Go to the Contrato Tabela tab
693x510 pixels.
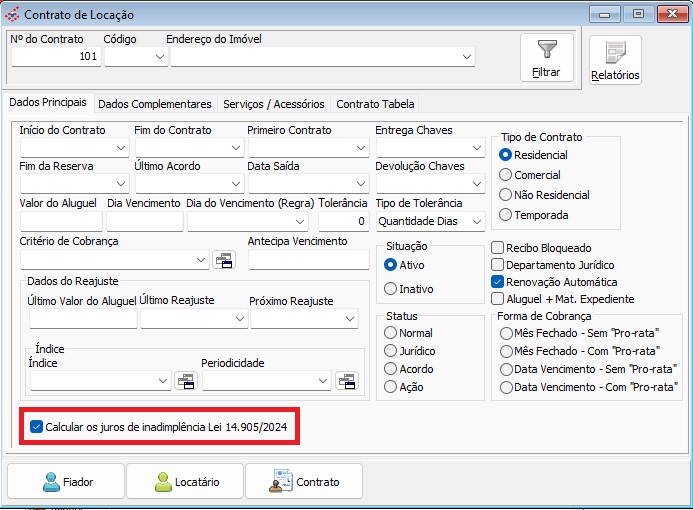click(374, 104)
